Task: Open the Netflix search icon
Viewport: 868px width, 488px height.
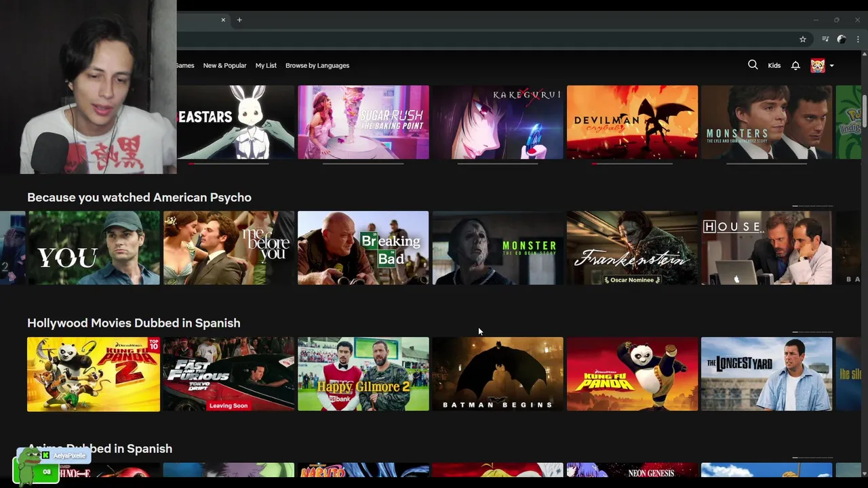Action: coord(753,65)
